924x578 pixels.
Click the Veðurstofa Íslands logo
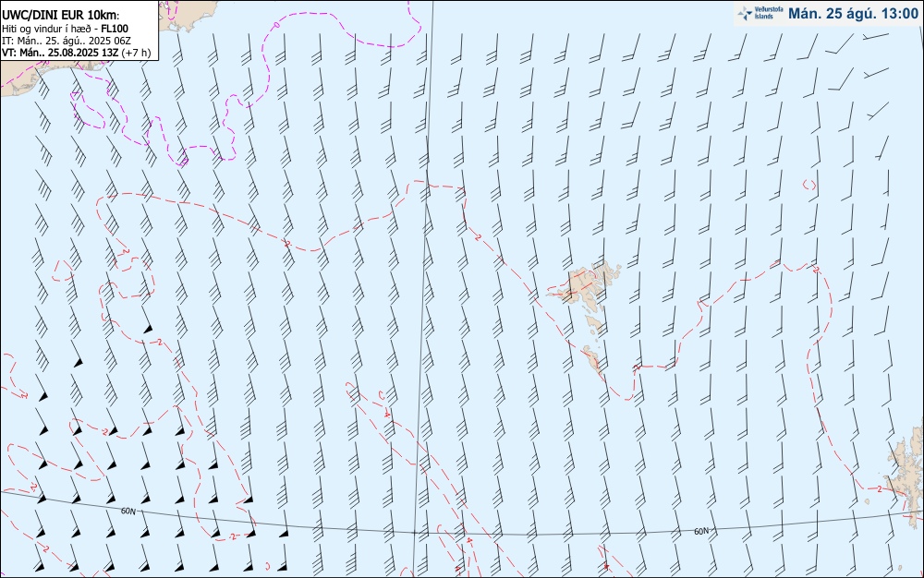760,13
